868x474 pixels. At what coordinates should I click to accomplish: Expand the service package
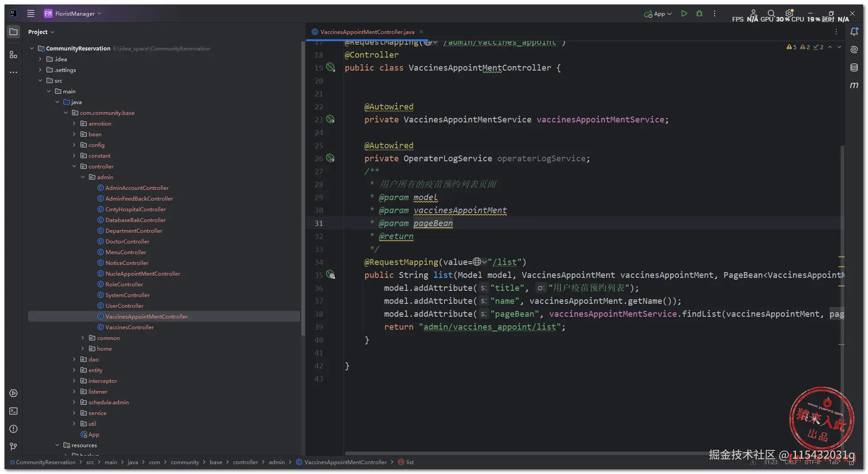(74, 413)
